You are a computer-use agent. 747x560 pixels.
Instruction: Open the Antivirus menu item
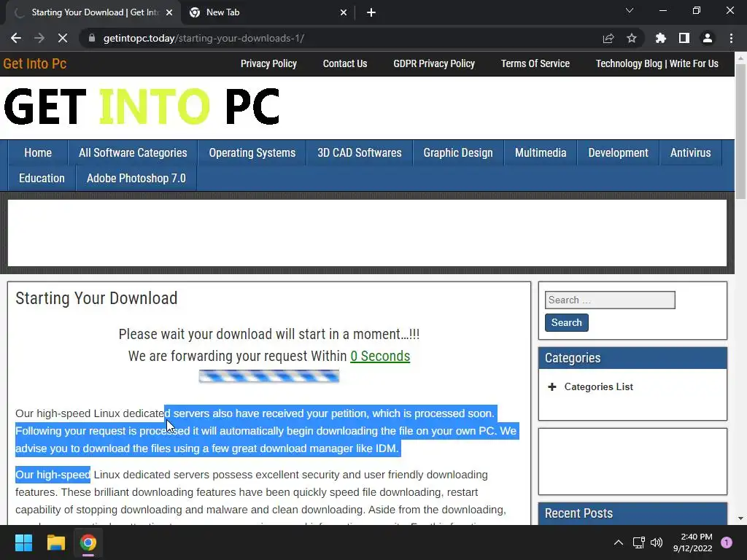click(x=690, y=153)
